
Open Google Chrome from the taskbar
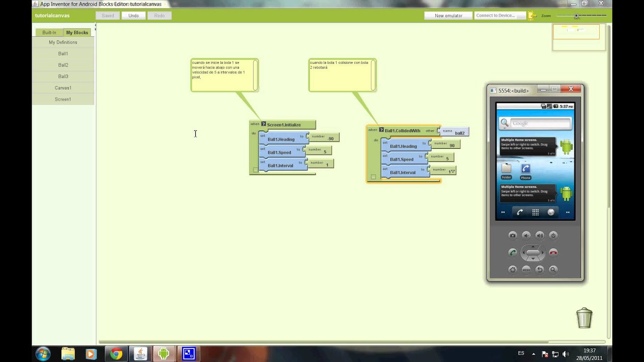(116, 354)
